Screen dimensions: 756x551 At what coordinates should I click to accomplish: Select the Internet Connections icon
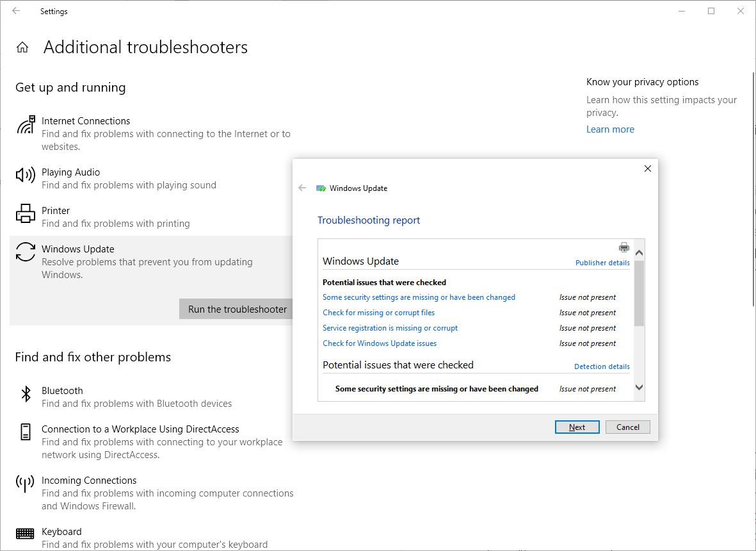coord(26,124)
